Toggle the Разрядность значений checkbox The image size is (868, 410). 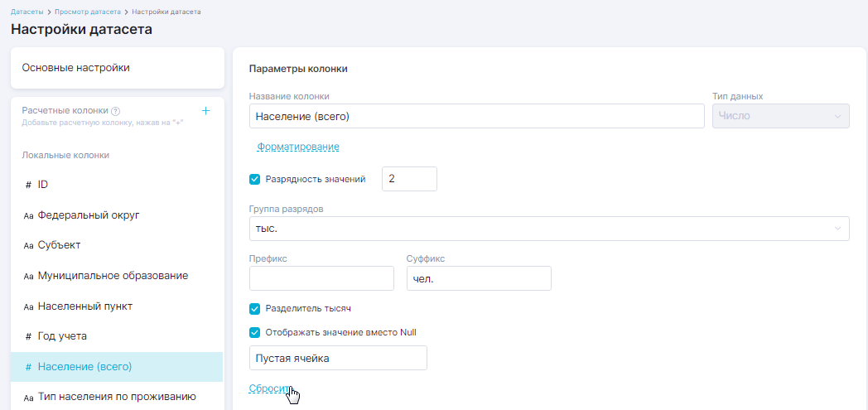[255, 179]
